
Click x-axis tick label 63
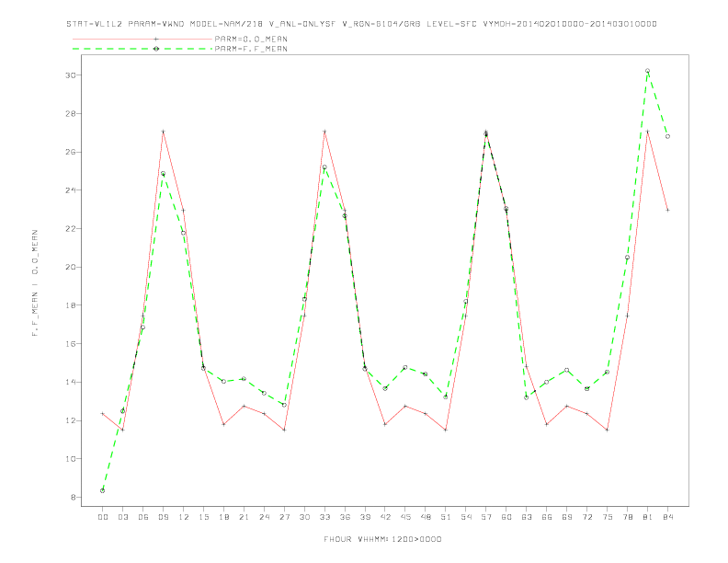pos(527,517)
